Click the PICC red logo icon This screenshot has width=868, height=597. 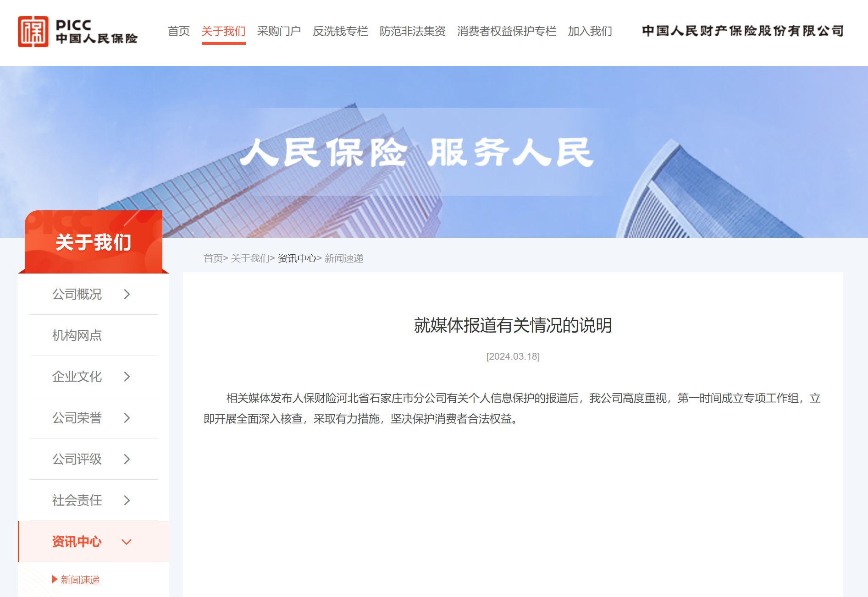(x=33, y=32)
